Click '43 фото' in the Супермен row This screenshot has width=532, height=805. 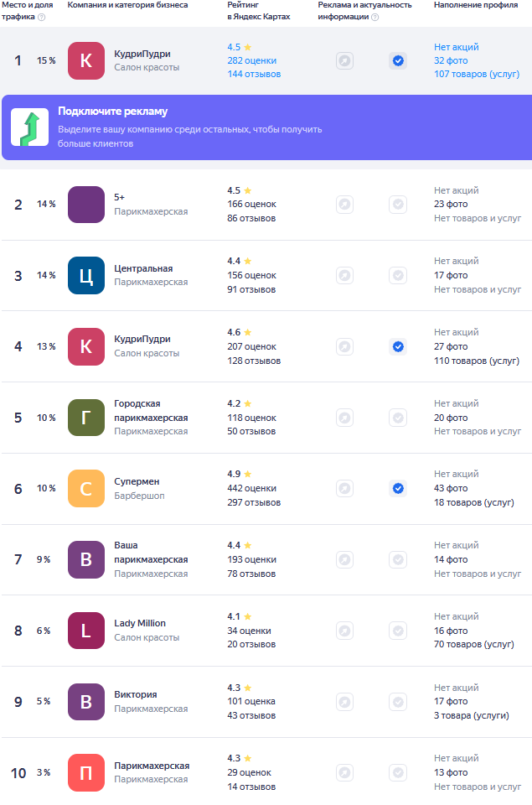pyautogui.click(x=451, y=488)
